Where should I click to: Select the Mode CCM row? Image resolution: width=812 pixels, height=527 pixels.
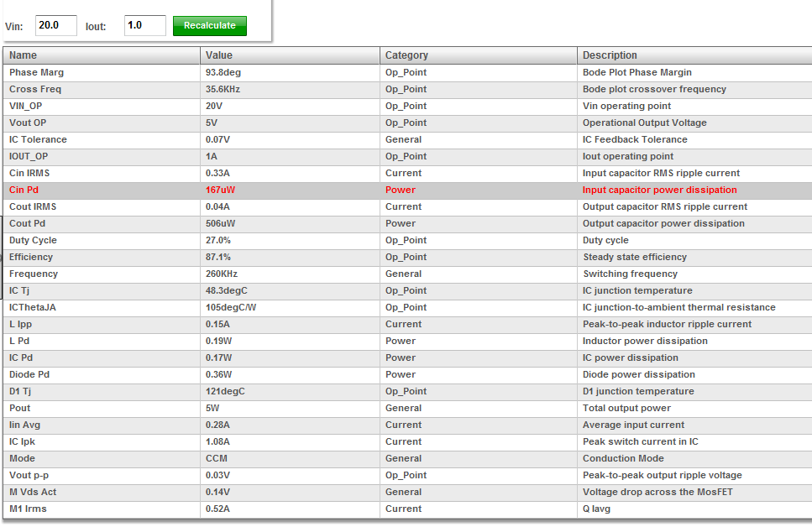pyautogui.click(x=407, y=459)
